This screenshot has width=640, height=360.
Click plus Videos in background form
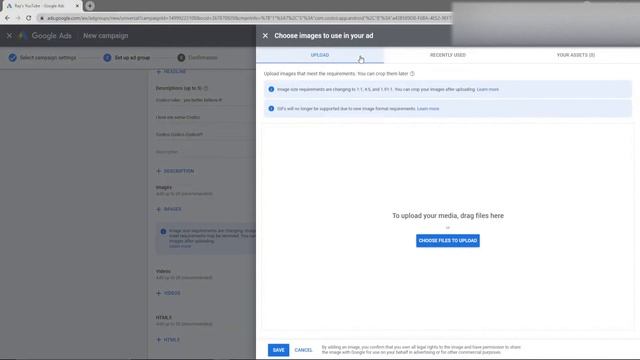pyautogui.click(x=168, y=293)
